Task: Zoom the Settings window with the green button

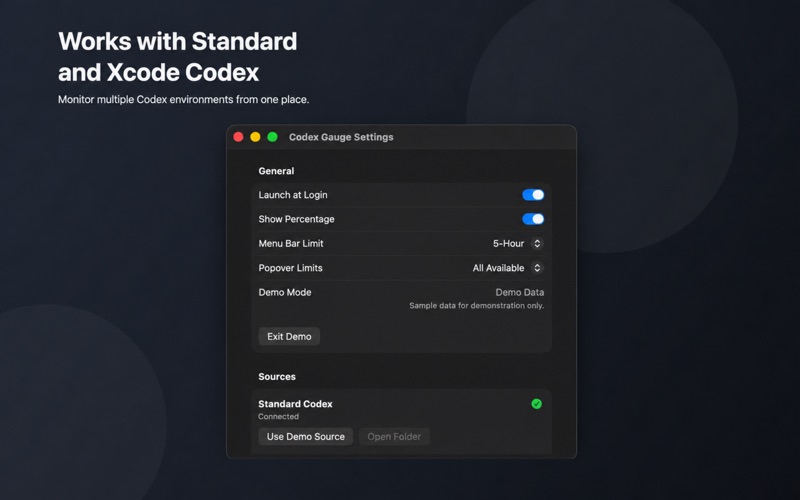Action: 272,137
